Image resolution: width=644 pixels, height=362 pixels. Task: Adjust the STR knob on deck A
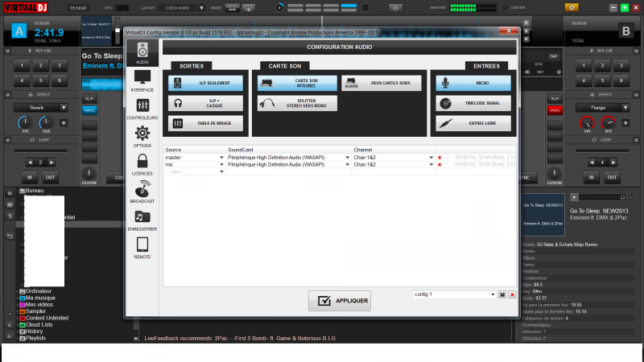[25, 123]
